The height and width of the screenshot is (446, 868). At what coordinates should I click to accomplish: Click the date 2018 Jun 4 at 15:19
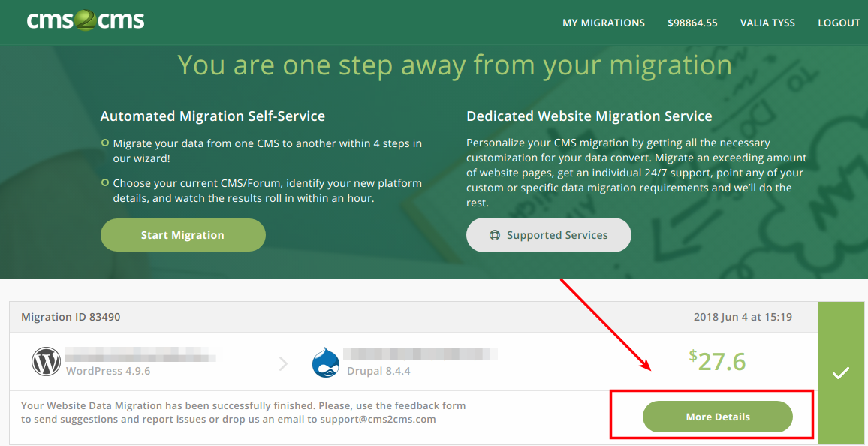pos(743,317)
